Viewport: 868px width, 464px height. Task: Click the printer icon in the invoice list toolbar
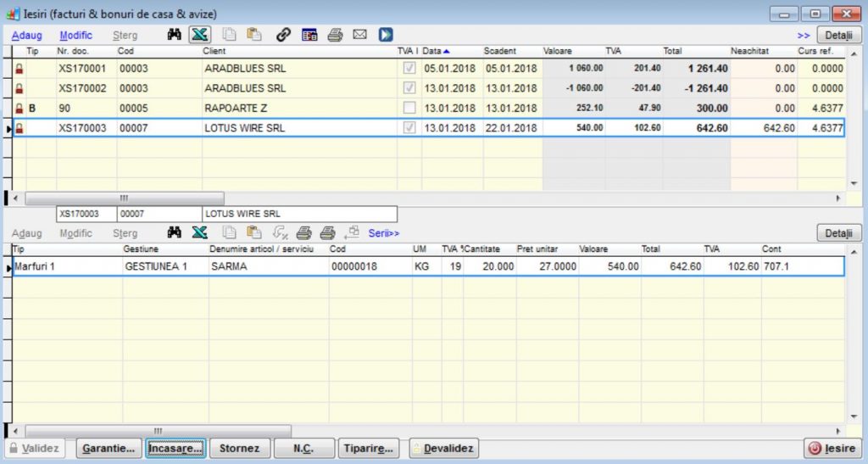tap(335, 35)
